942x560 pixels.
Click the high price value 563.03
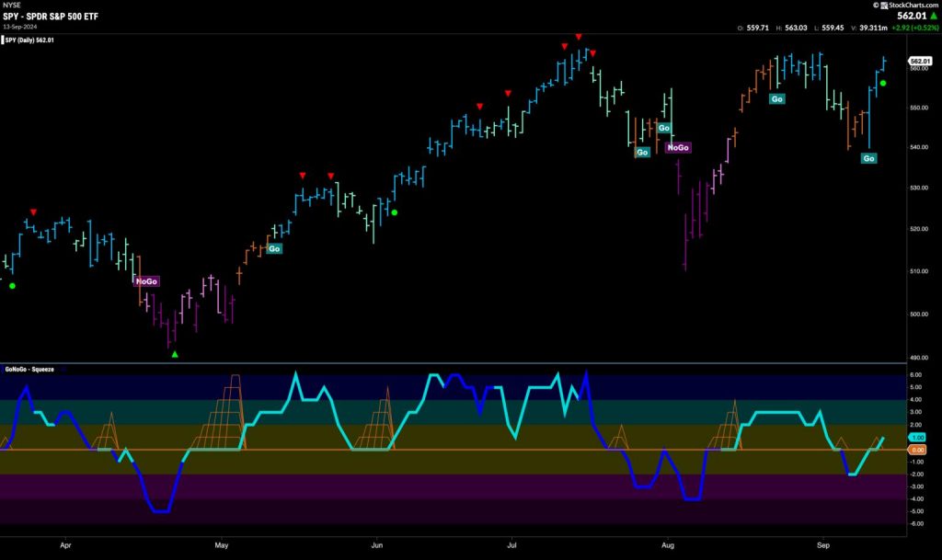coord(796,28)
